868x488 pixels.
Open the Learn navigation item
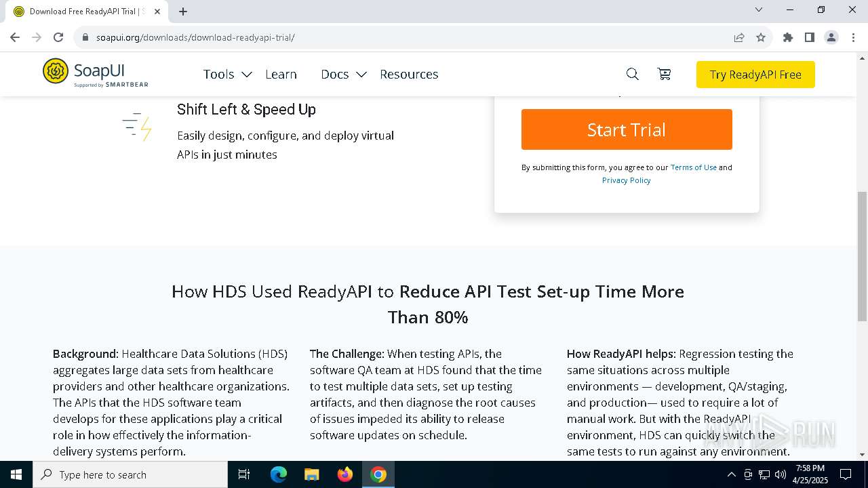[x=281, y=75]
